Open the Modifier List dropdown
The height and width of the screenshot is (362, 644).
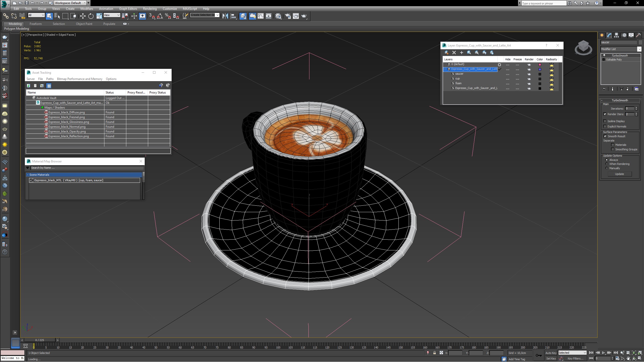(639, 49)
